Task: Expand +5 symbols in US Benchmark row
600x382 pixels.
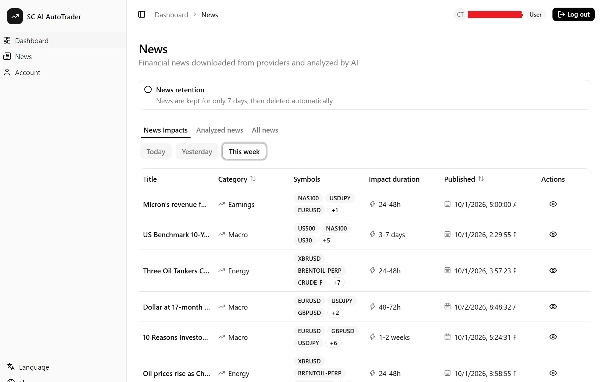Action: click(326, 240)
